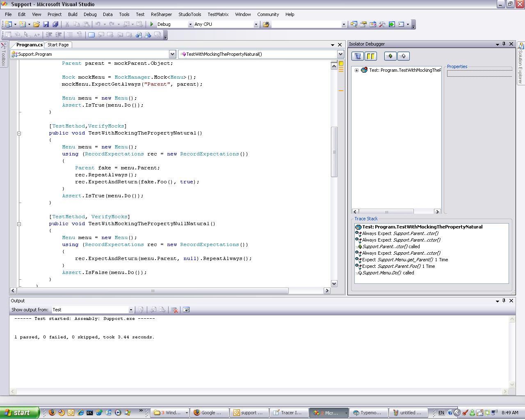Click the Find in Files icon
This screenshot has height=420, width=525.
(x=266, y=24)
